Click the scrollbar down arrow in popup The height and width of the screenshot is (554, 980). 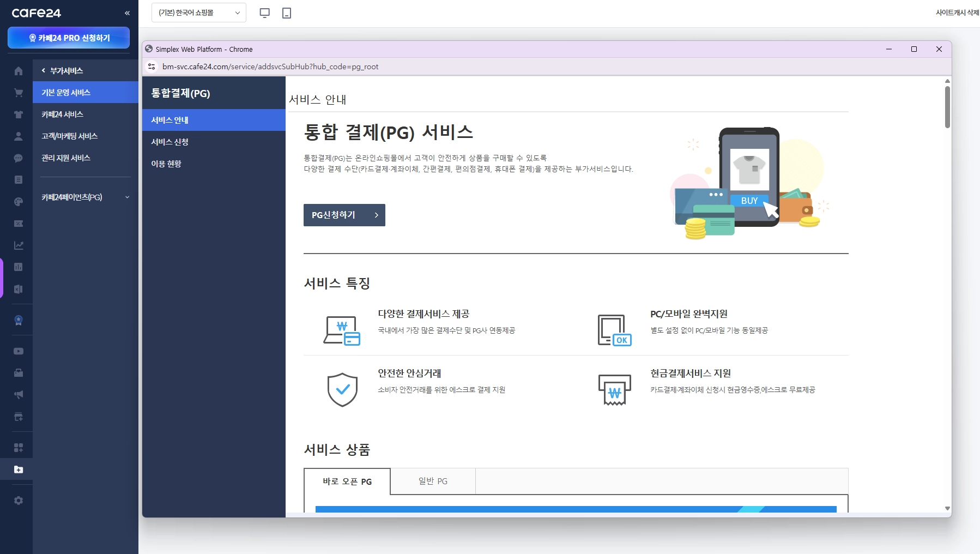[x=947, y=508]
